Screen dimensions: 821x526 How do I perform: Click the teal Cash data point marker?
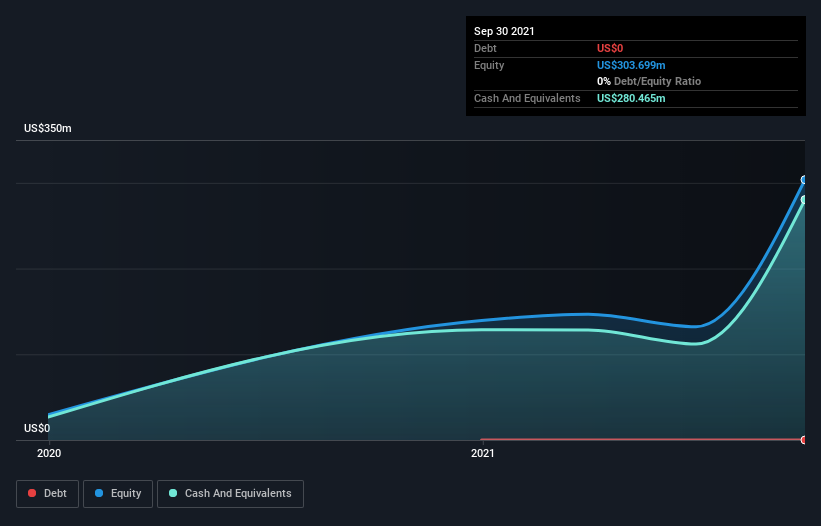804,200
